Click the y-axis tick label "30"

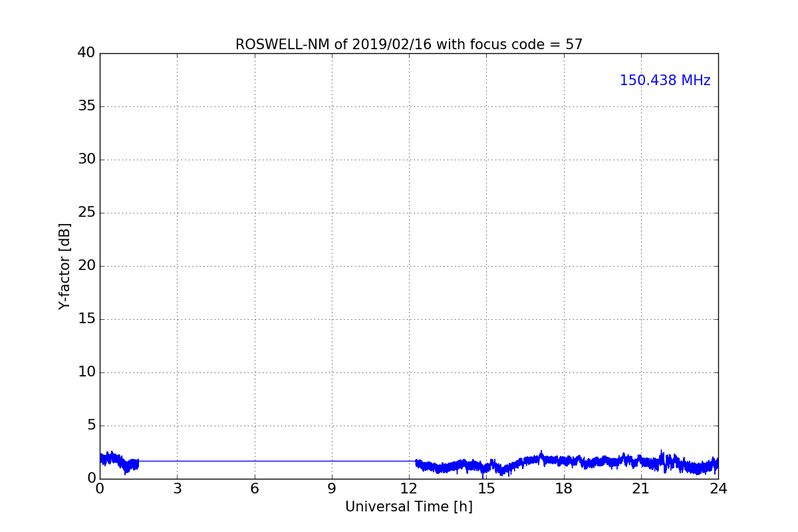click(86, 159)
